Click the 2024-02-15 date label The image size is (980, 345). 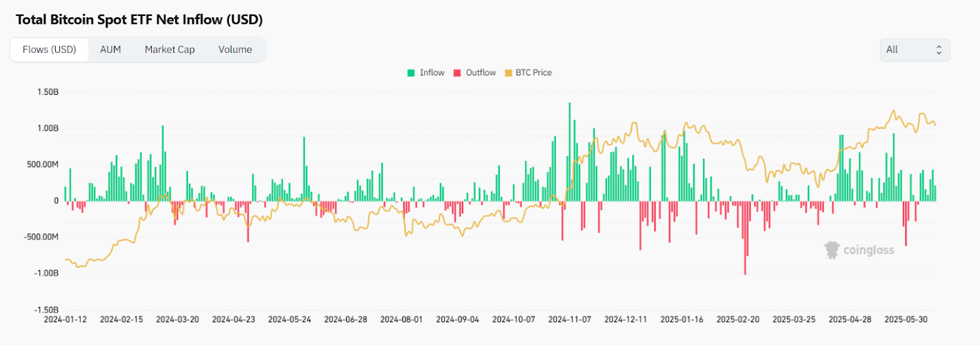pyautogui.click(x=121, y=319)
